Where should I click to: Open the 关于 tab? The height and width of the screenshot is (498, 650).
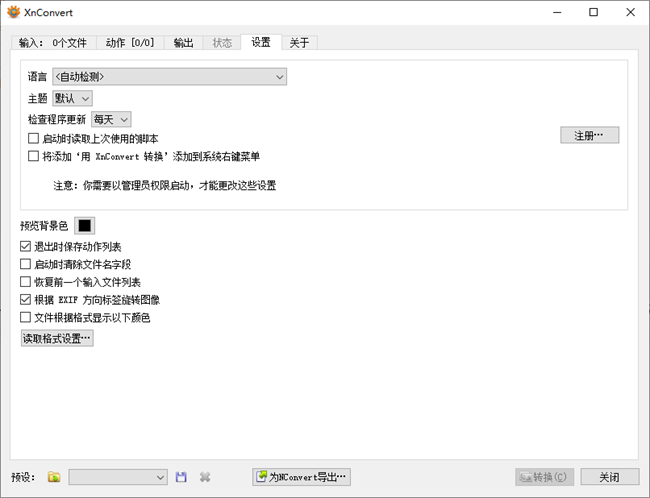click(299, 43)
